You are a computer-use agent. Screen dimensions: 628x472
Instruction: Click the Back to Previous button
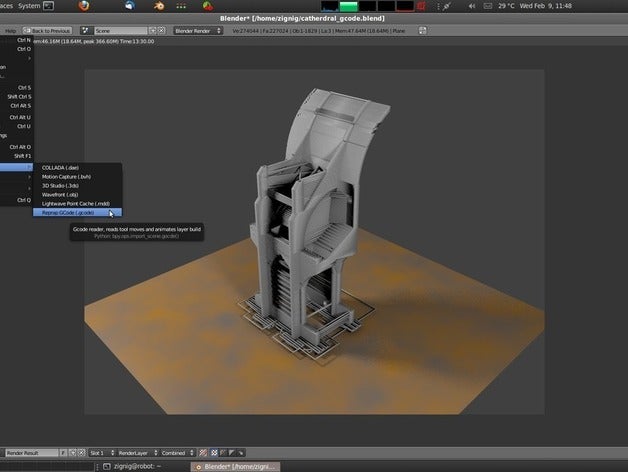point(48,31)
